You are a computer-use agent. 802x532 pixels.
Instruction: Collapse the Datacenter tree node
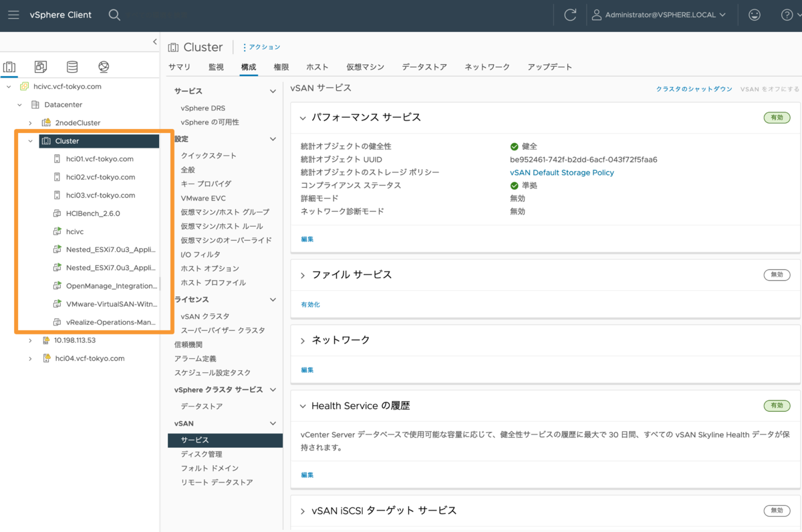(19, 105)
